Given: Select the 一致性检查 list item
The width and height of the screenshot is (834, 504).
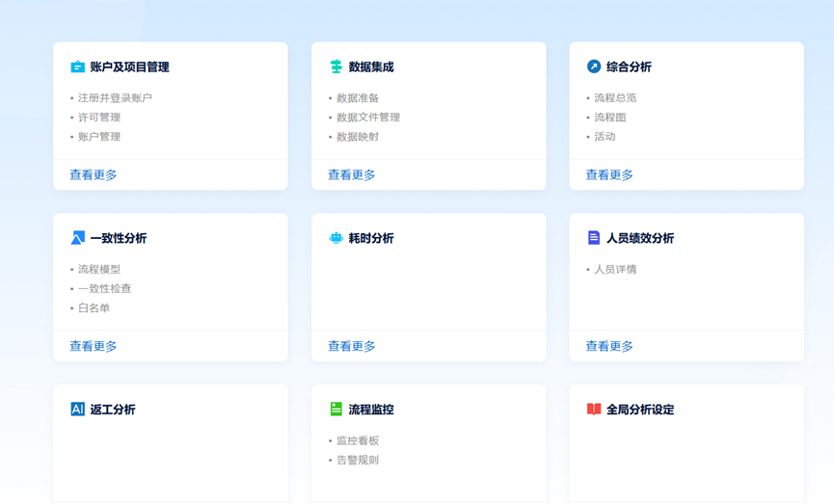Looking at the screenshot, I should coord(105,289).
